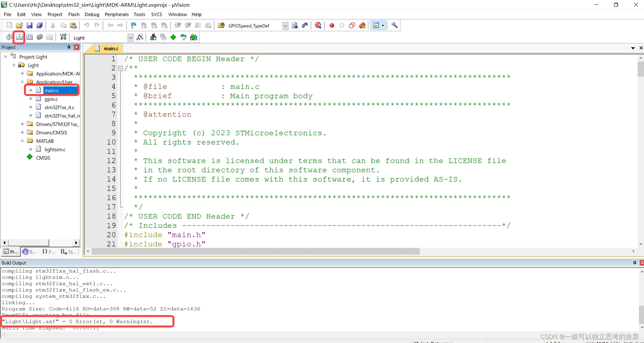
Task: Open Options for Target with magic wand icon
Action: pos(139,37)
